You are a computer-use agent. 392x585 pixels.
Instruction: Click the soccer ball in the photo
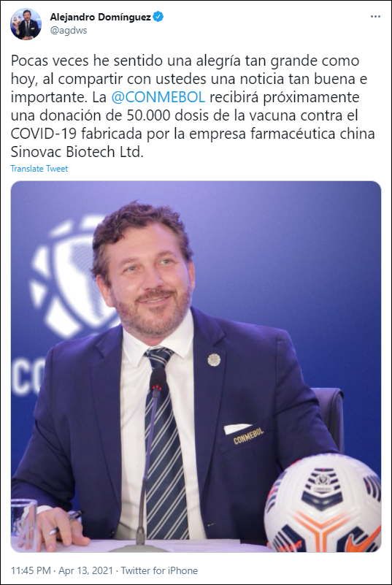323,503
